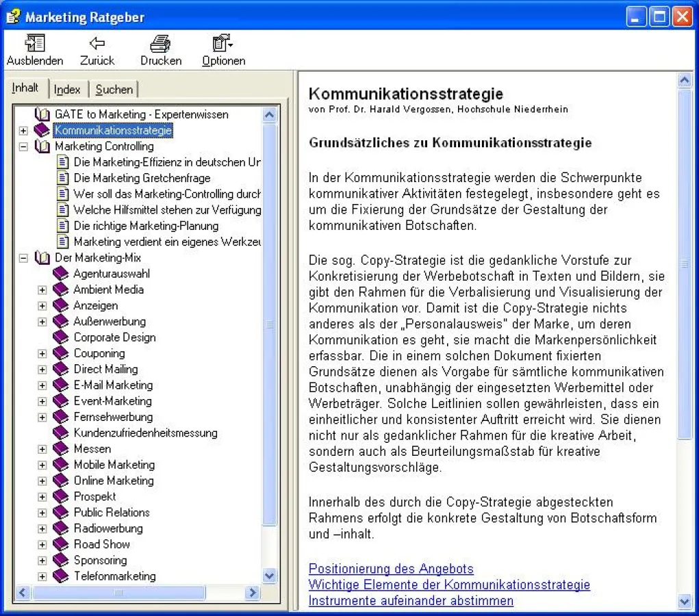The image size is (699, 616).
Task: Click the Drucken printer icon
Action: [x=161, y=44]
